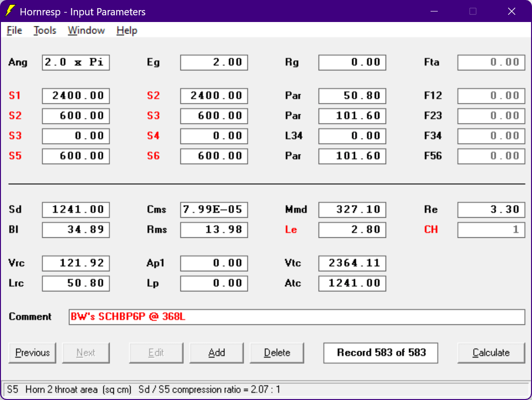
Task: Close the Hornresp window
Action: 511,11
